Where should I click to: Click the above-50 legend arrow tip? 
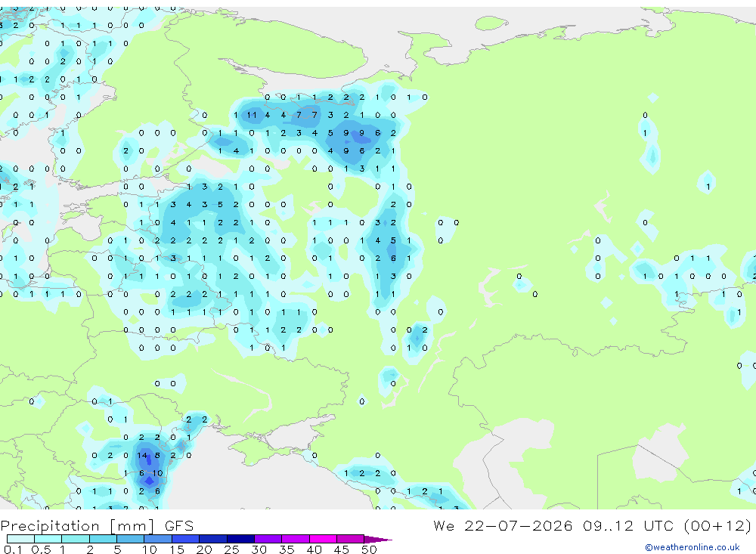coord(378,539)
